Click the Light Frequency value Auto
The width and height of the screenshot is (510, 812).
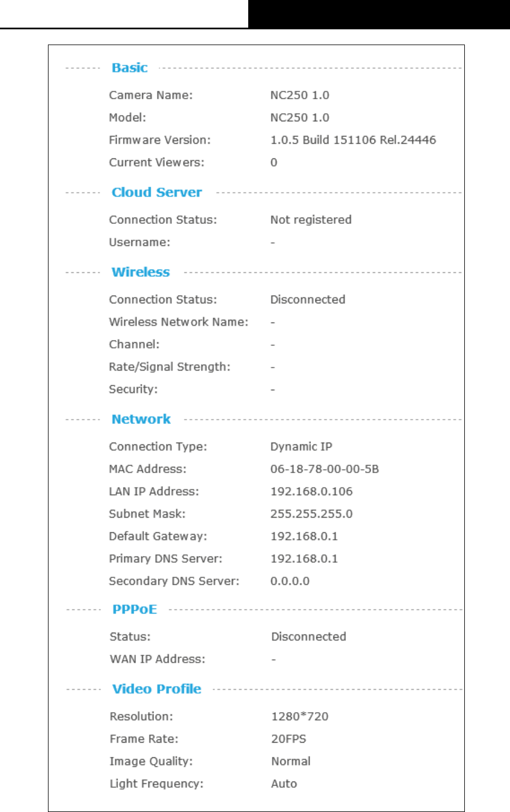(x=284, y=784)
